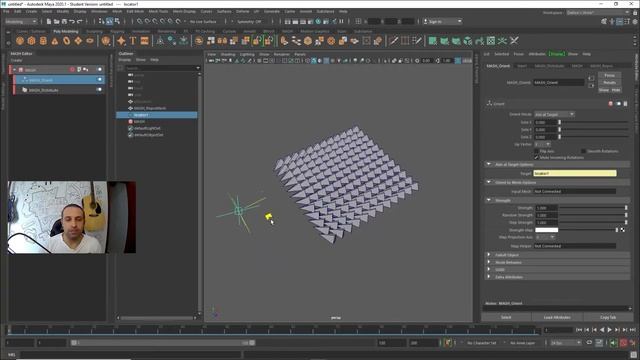Expand the Falloff Object section
The image size is (640, 360).
tap(489, 255)
